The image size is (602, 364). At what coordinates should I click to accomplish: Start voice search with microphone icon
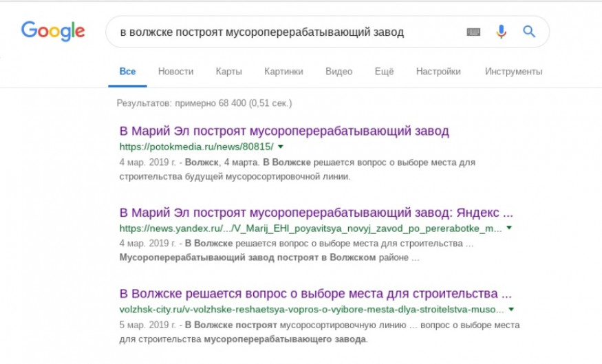click(x=501, y=32)
